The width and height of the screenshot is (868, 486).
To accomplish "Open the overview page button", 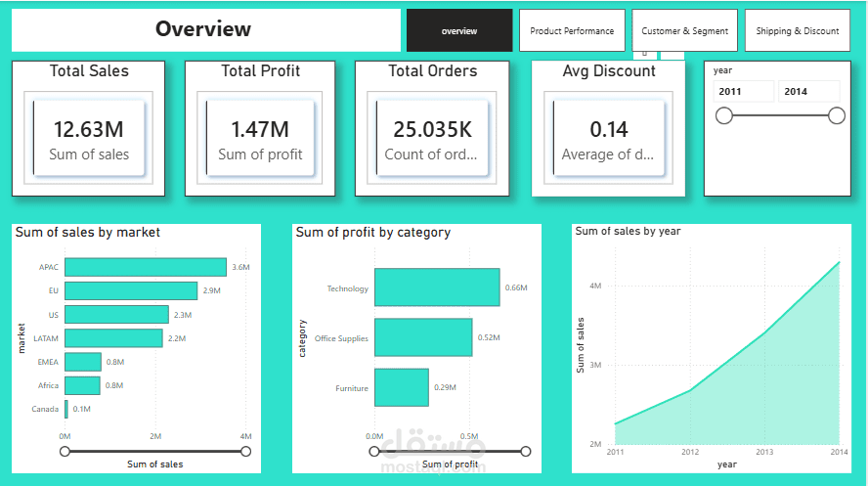I will pyautogui.click(x=459, y=30).
